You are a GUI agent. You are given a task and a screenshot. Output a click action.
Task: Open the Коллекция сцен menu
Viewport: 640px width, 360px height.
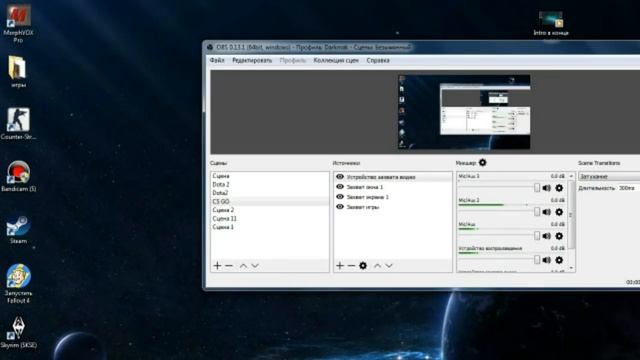coord(336,60)
